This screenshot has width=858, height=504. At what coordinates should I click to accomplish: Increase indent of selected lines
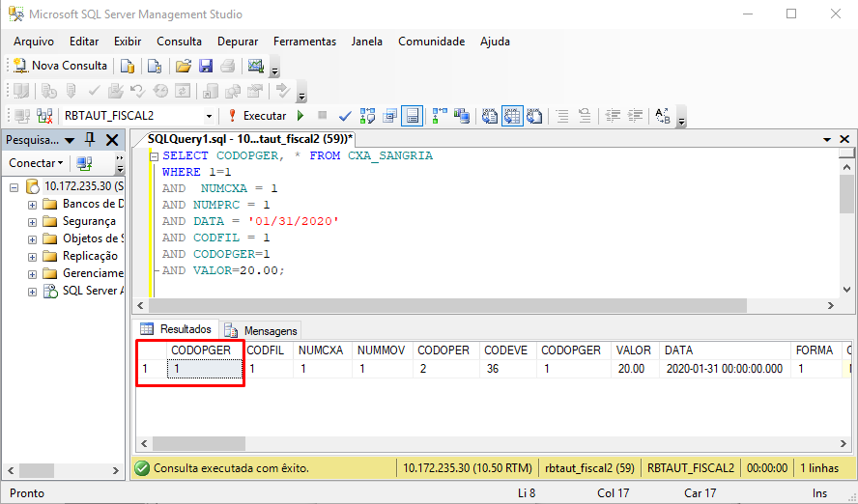[x=635, y=116]
